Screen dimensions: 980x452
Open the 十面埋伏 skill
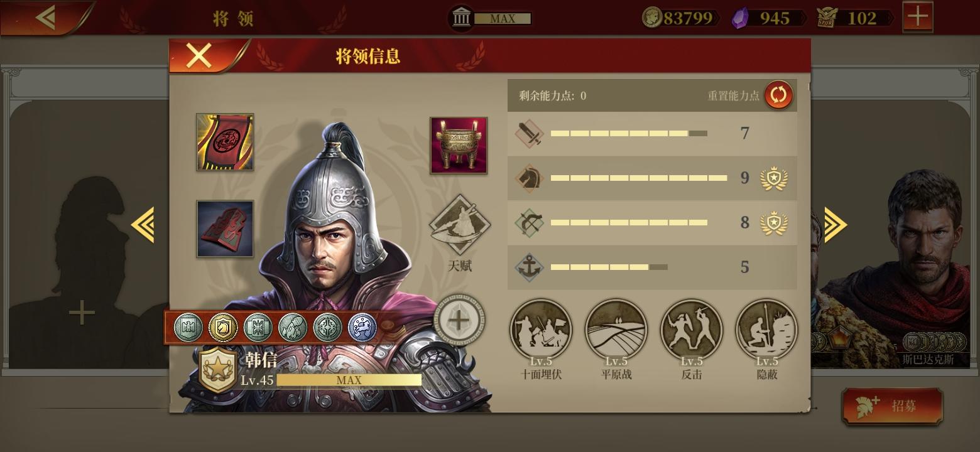pyautogui.click(x=541, y=330)
